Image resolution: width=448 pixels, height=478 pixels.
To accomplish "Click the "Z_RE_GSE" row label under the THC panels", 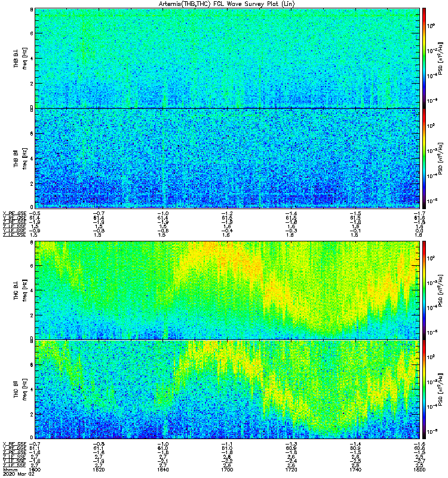I will pos(14,453).
